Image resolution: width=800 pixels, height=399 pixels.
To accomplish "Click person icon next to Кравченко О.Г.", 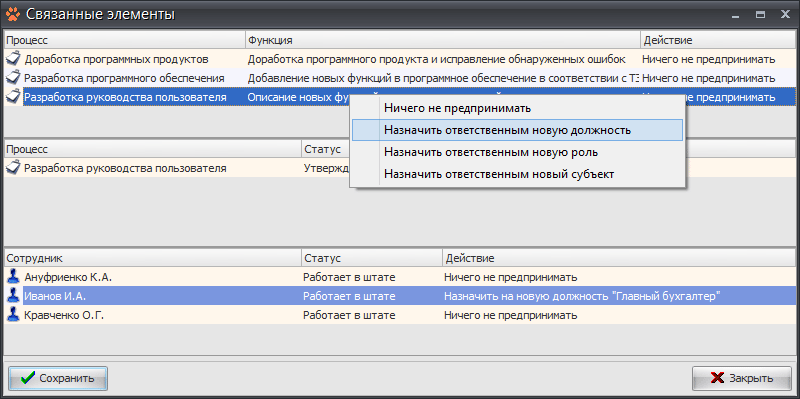I will (x=14, y=315).
